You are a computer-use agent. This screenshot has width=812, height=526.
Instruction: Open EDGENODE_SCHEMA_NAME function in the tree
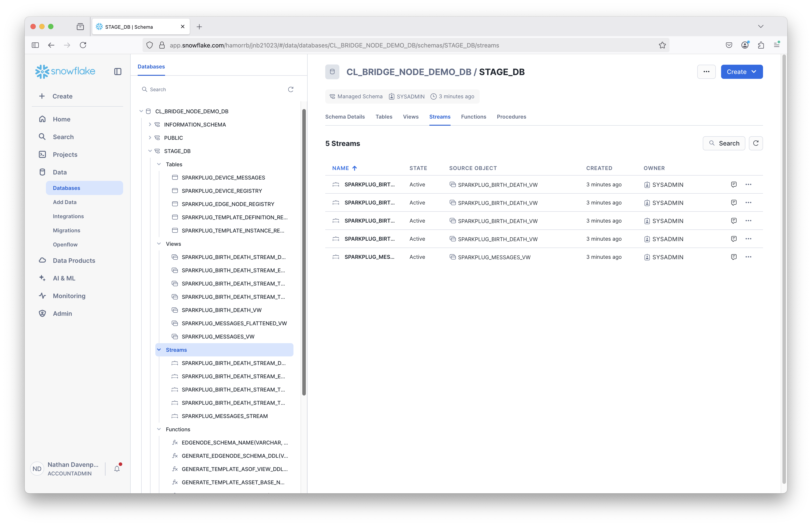[234, 443]
